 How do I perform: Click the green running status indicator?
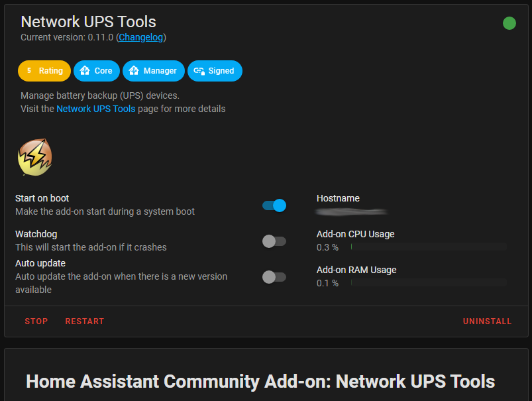click(x=509, y=23)
